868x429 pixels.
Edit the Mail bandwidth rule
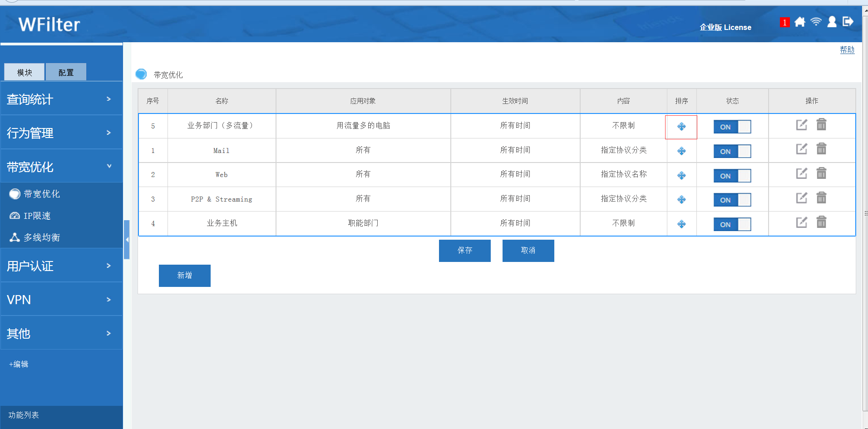coord(802,149)
